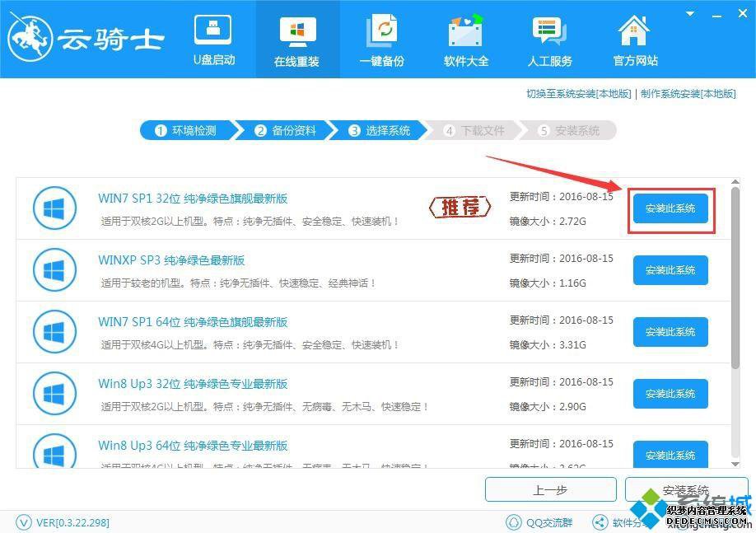
Task: Click the version V icon
Action: coord(24,522)
